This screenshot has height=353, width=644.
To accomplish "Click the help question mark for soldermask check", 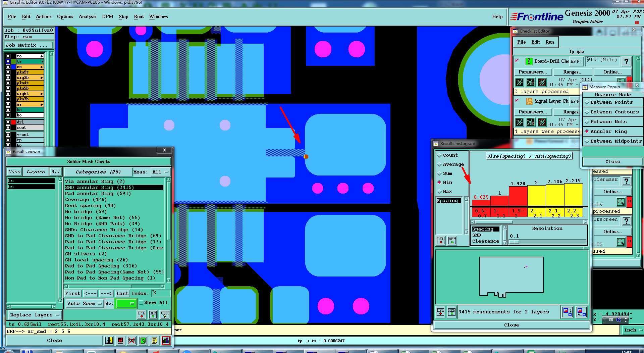I will [626, 182].
